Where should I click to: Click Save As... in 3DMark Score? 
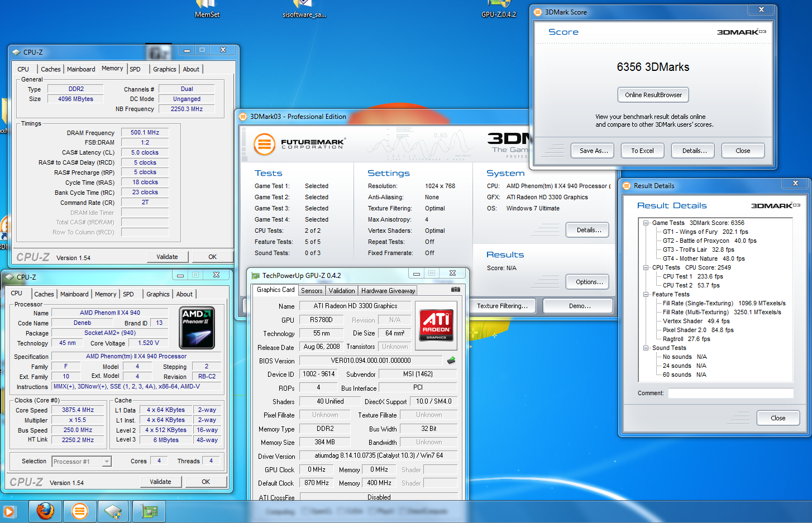pyautogui.click(x=593, y=151)
